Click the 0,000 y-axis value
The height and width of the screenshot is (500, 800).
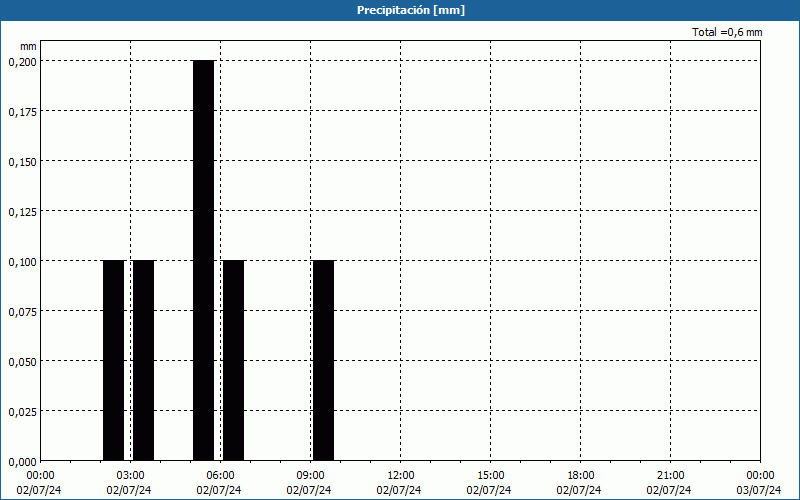pyautogui.click(x=22, y=462)
